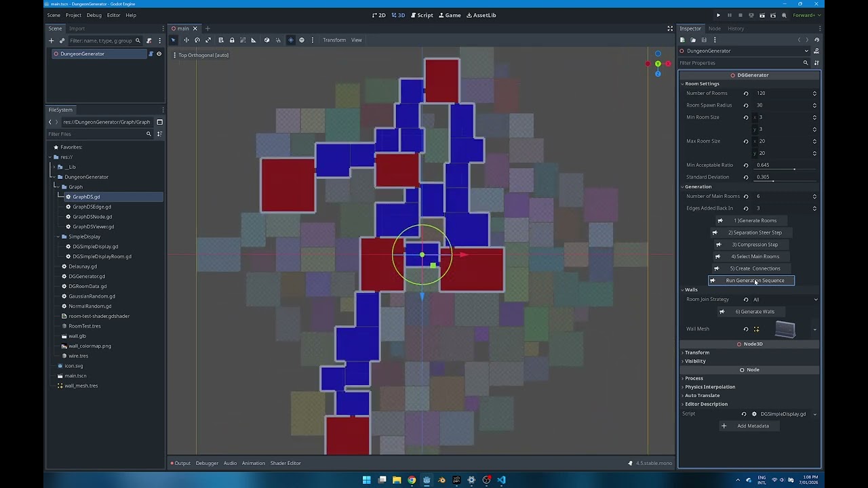
Task: Reset the Standard Deviation value
Action: (x=746, y=177)
